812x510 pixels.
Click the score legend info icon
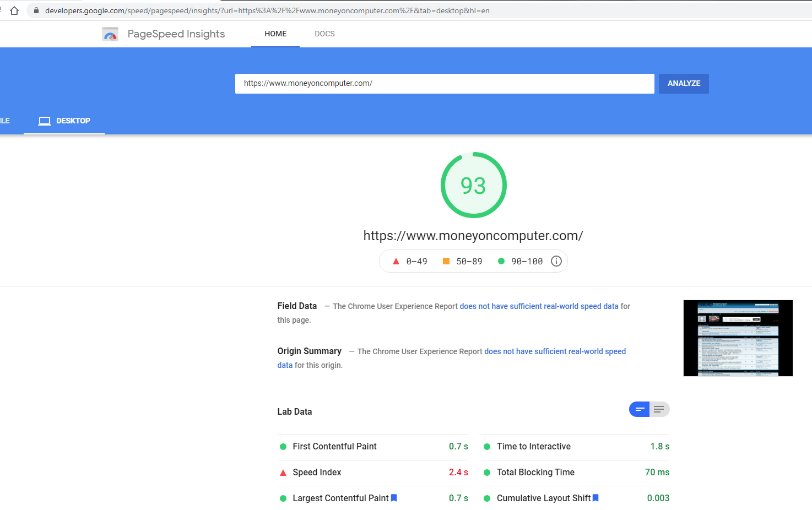pyautogui.click(x=556, y=261)
